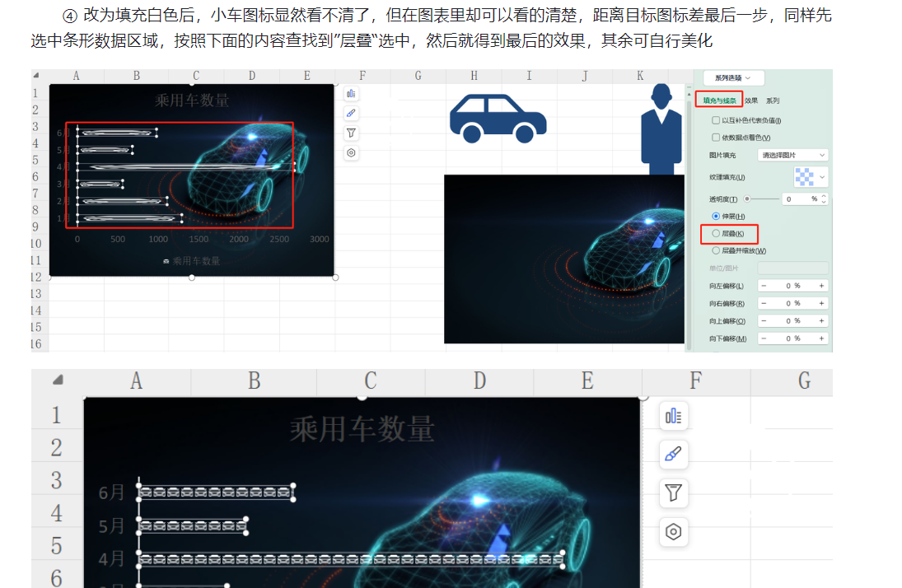902x588 pixels.
Task: Click select-all corner of upper spreadsheet
Action: tap(36, 76)
